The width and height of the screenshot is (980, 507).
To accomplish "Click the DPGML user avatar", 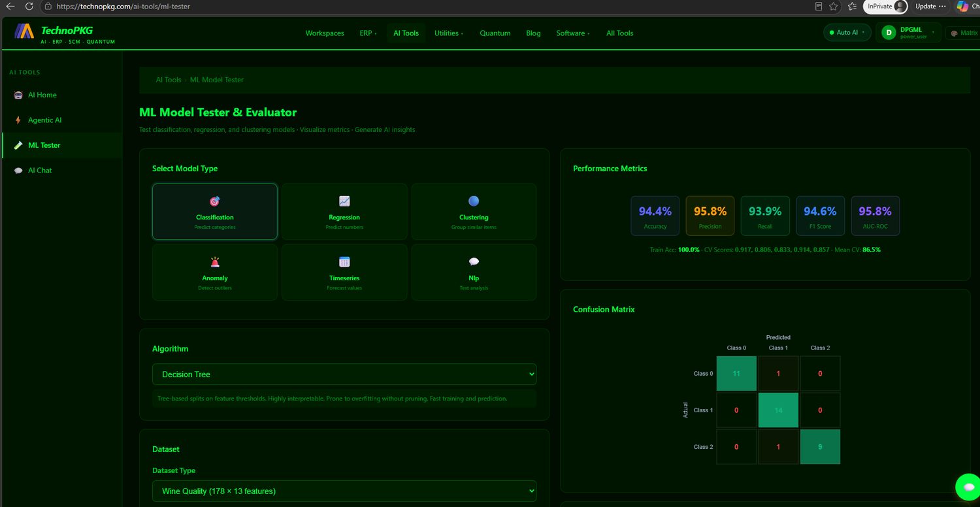I will pyautogui.click(x=889, y=33).
